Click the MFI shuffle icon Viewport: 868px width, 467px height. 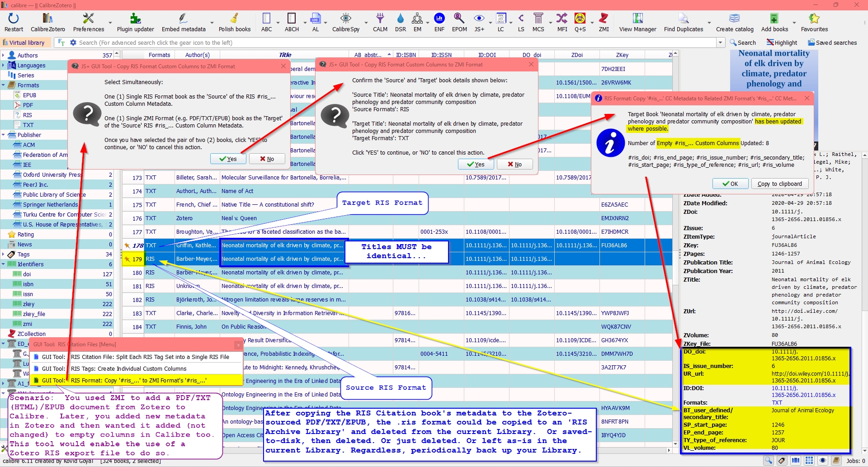pos(562,19)
